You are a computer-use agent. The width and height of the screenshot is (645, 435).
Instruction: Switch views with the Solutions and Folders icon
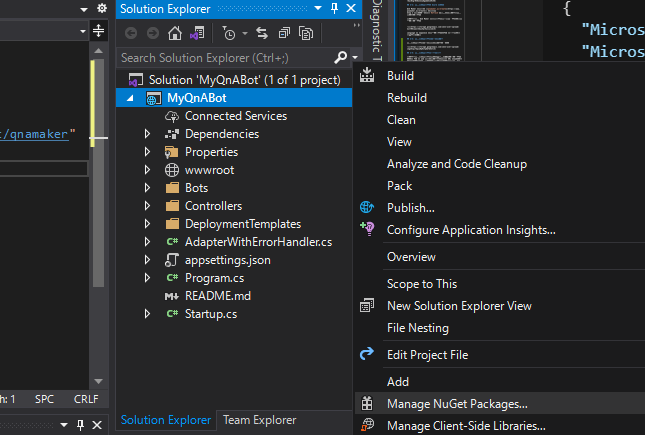197,33
